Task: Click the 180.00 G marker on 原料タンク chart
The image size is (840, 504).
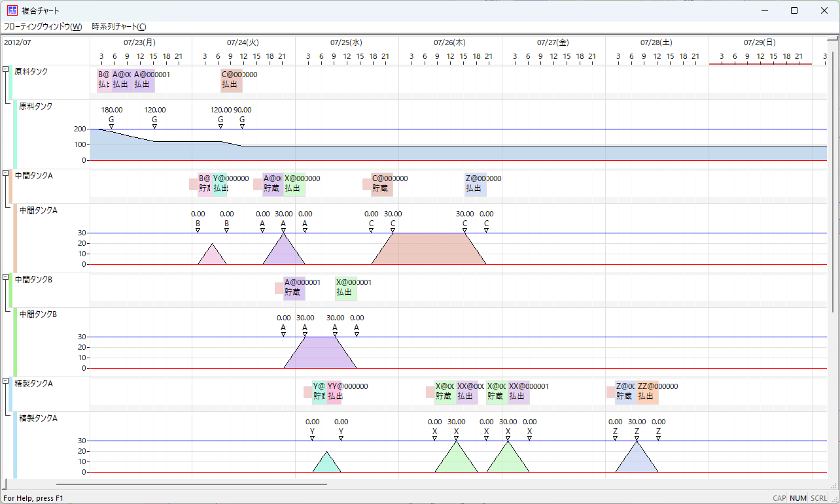Action: [111, 118]
